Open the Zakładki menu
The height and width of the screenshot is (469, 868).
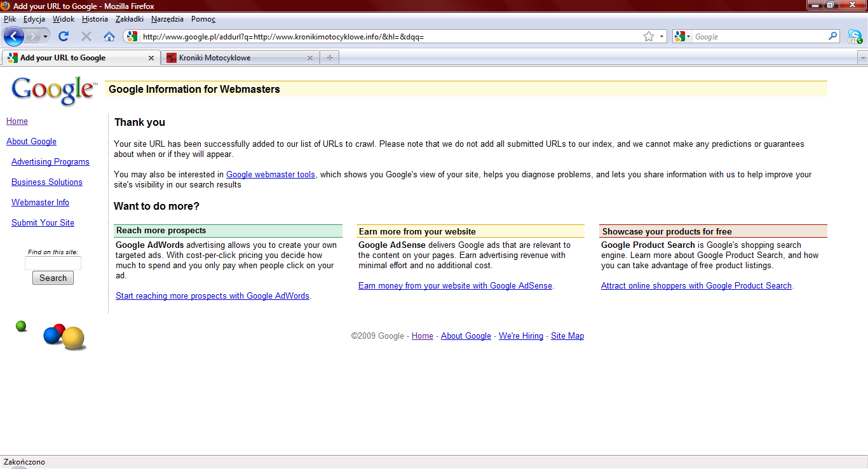tap(131, 19)
